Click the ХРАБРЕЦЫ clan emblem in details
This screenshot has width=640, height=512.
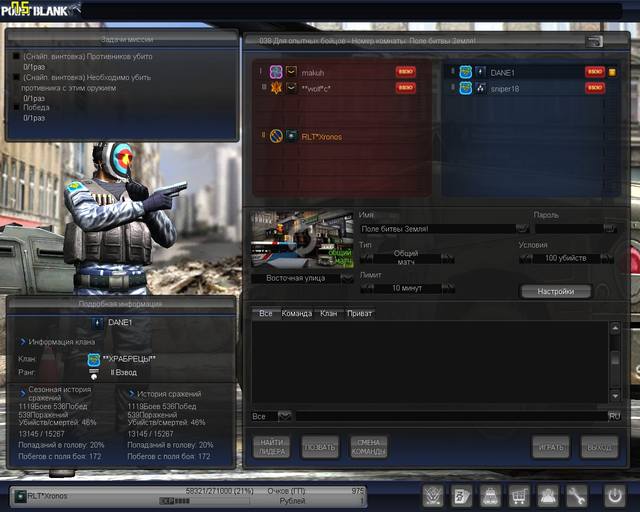click(x=94, y=360)
